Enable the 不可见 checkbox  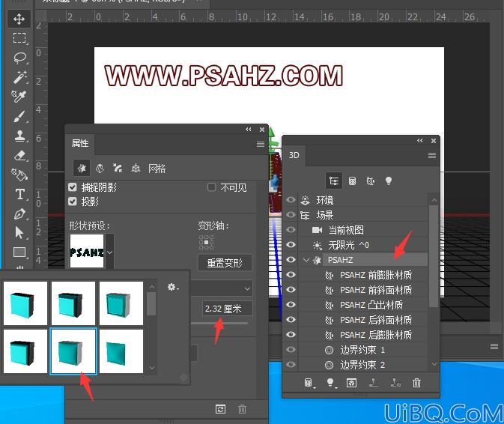[x=211, y=187]
